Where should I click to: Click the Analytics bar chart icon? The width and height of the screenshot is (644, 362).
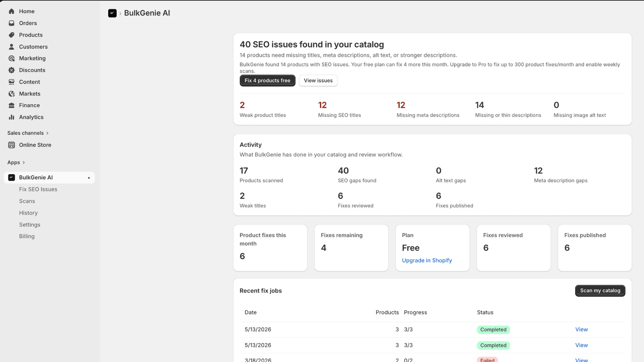[12, 117]
